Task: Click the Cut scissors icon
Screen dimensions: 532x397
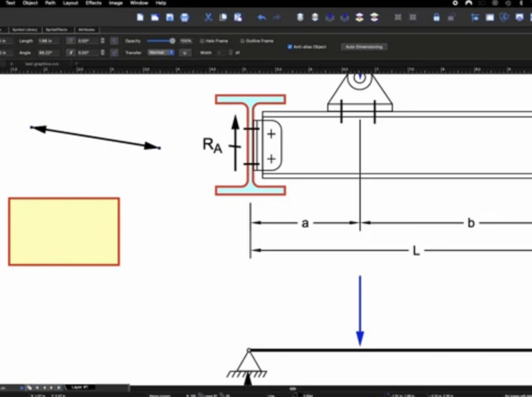Action: coord(209,17)
